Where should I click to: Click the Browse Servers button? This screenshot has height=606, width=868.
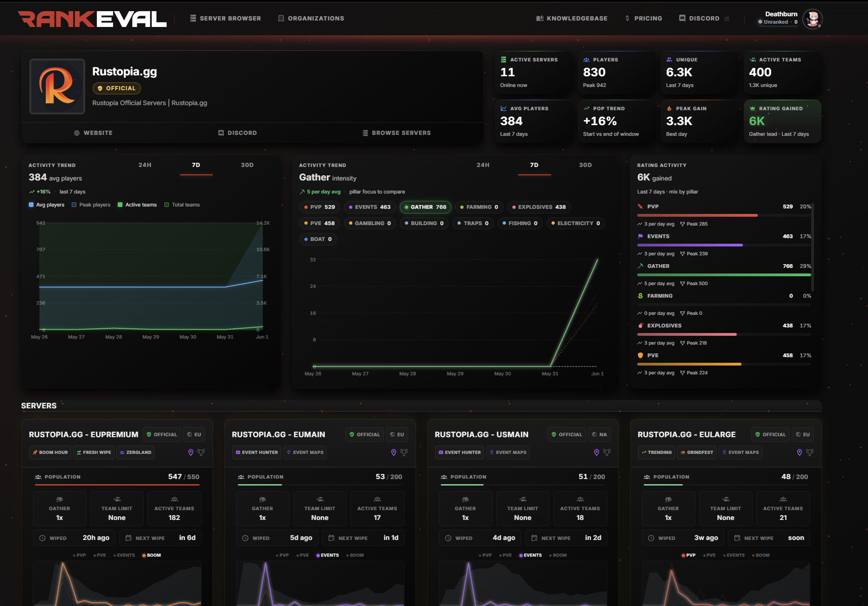tap(397, 133)
